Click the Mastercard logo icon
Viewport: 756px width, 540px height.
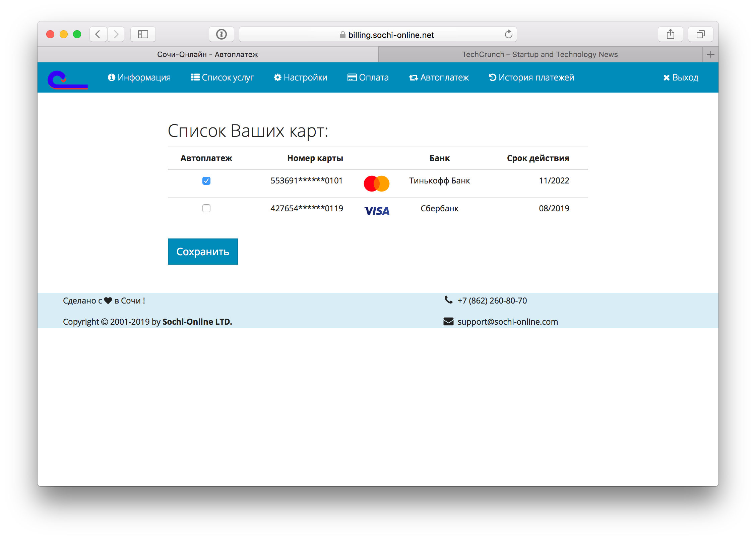coord(377,183)
